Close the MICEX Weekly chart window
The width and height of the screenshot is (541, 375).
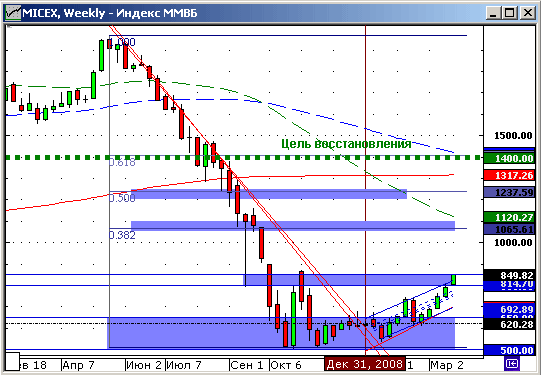pos(528,13)
